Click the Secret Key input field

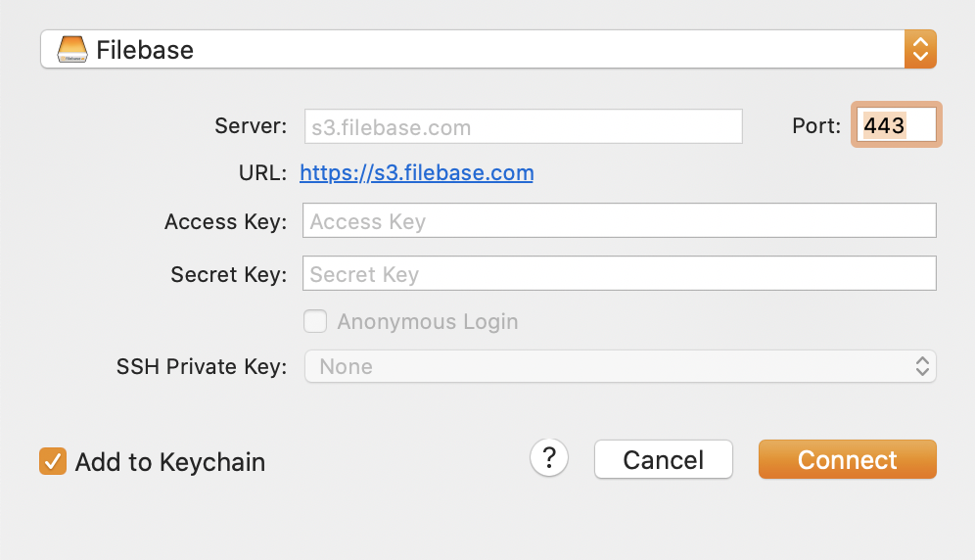click(620, 273)
